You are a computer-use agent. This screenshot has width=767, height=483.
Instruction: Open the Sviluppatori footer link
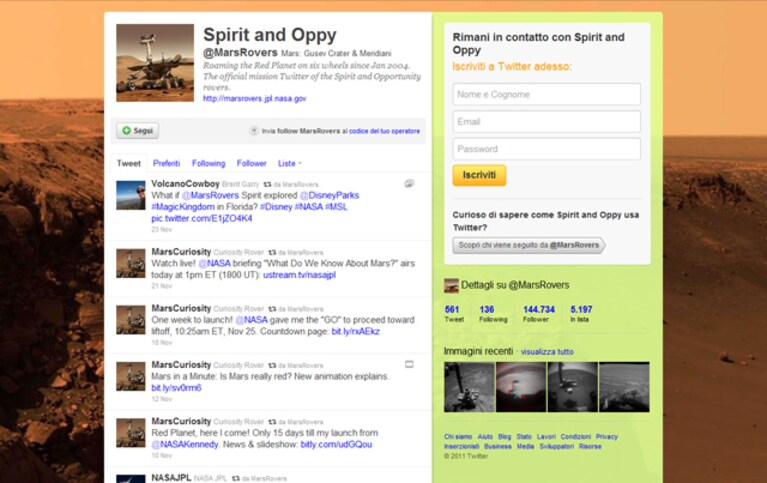[557, 446]
